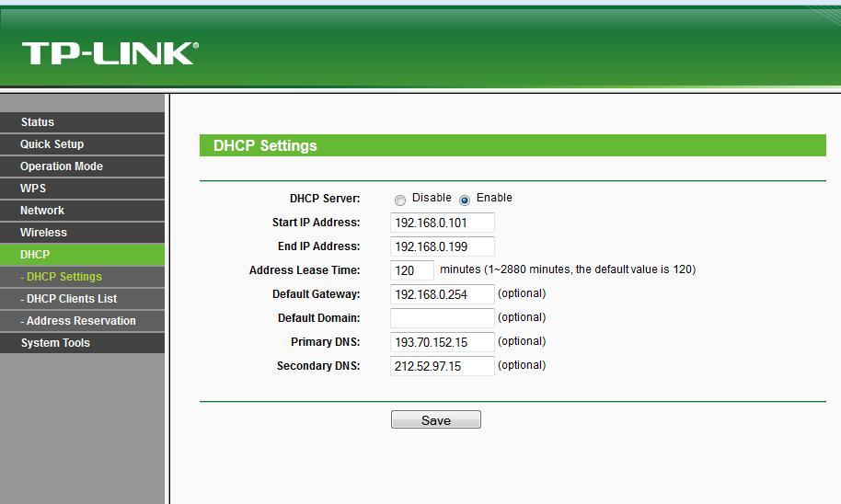
Task: Expand the System Tools menu
Action: tap(55, 343)
